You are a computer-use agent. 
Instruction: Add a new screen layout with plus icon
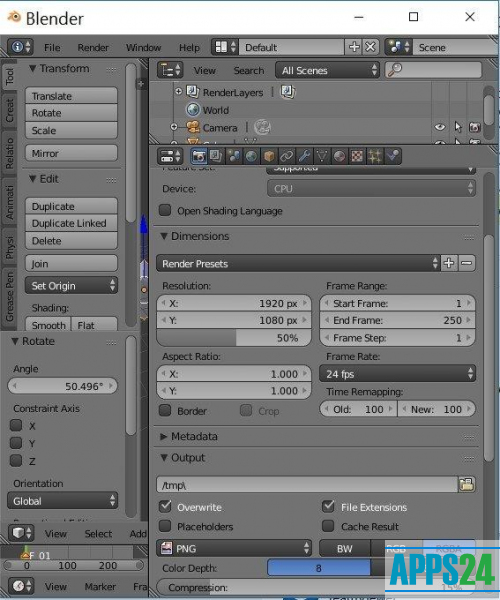click(x=353, y=47)
